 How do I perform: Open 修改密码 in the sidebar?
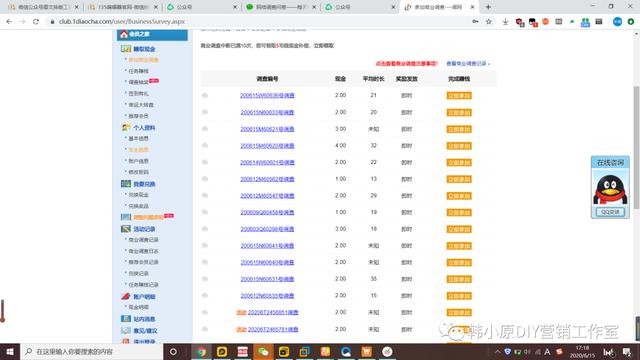pyautogui.click(x=138, y=172)
